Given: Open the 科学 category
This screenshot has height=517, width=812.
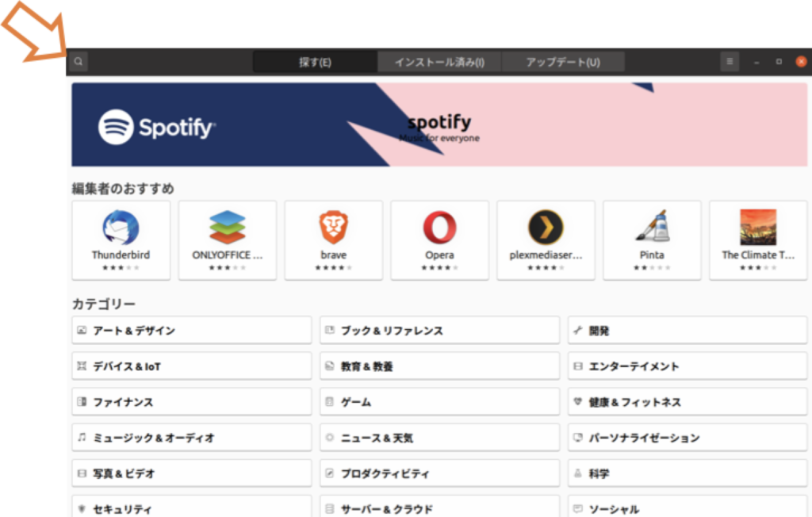Looking at the screenshot, I should point(688,473).
